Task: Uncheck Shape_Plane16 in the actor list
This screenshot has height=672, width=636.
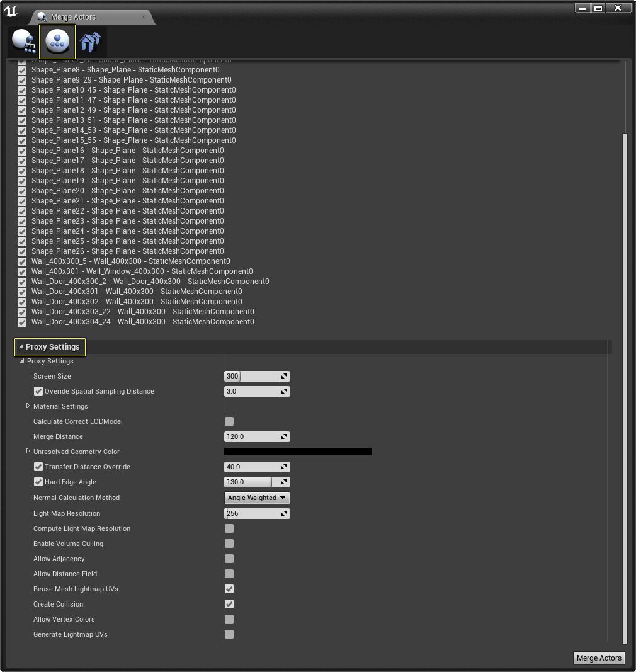Action: tap(22, 151)
